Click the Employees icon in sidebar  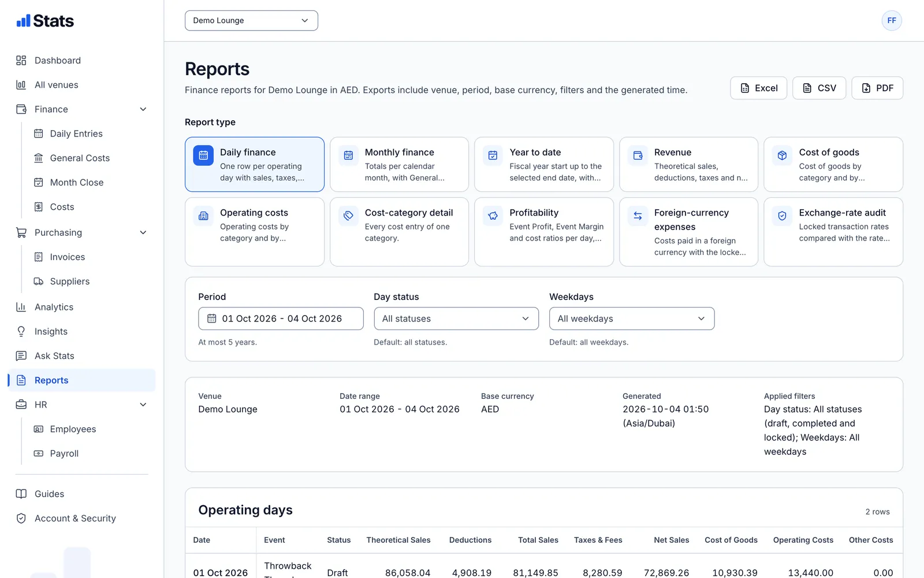pos(39,429)
